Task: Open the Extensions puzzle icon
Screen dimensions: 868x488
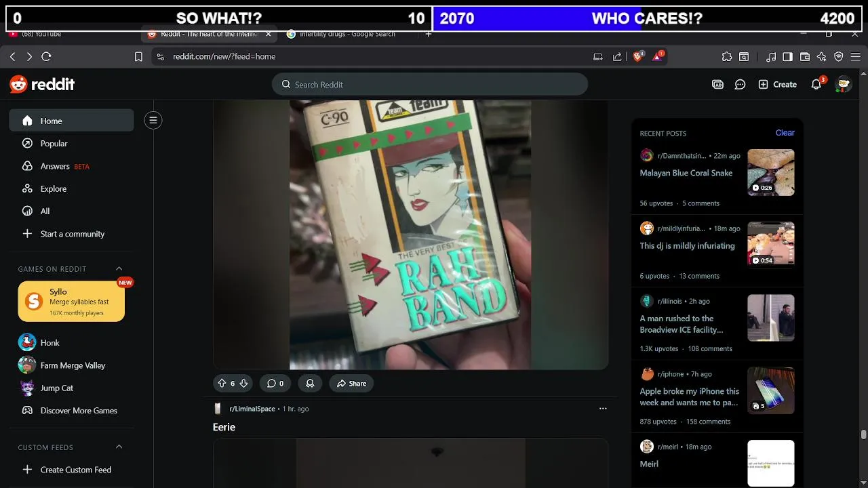Action: (x=727, y=57)
